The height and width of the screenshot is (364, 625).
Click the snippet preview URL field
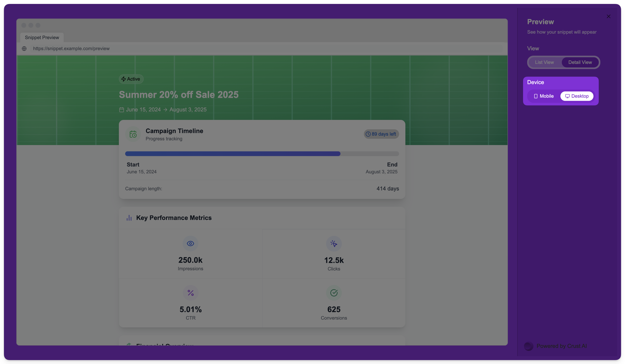(x=71, y=49)
